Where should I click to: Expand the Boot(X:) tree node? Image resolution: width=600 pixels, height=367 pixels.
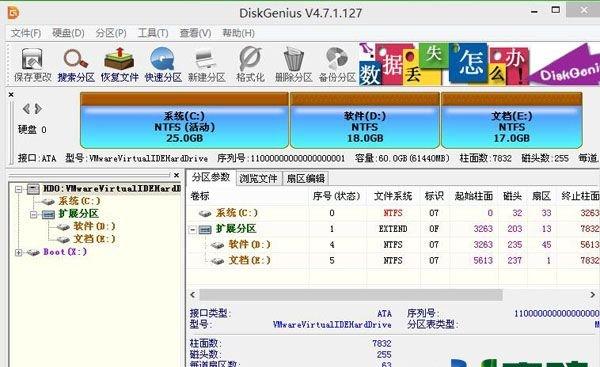click(18, 253)
